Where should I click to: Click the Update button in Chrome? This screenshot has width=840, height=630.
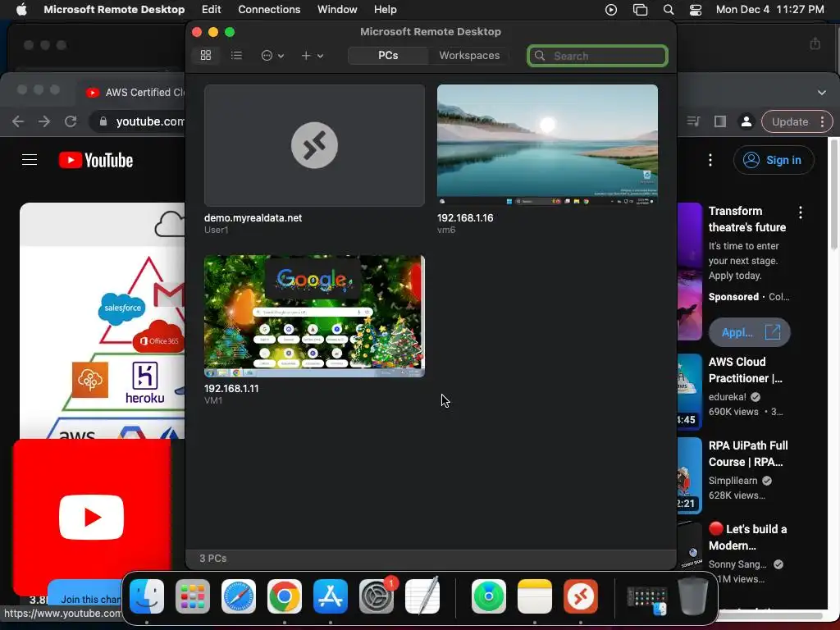tap(796, 121)
